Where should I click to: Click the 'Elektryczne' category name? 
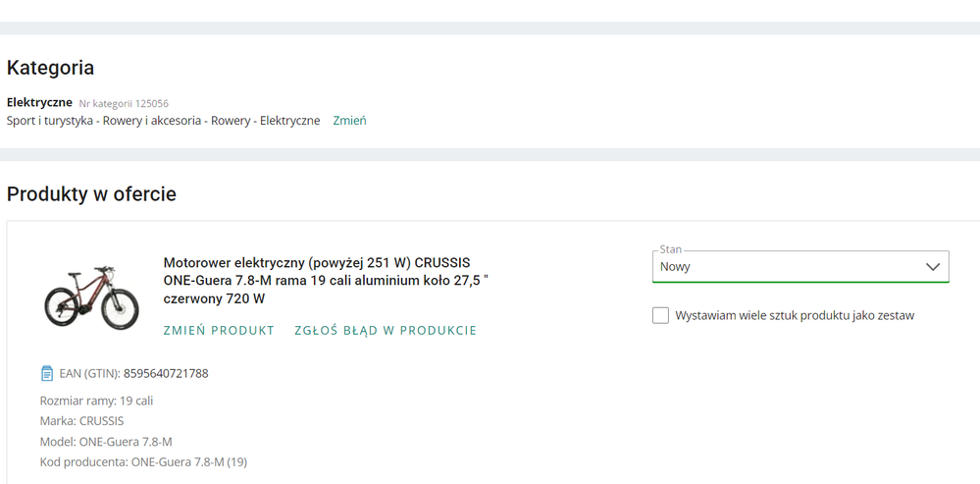pos(39,102)
